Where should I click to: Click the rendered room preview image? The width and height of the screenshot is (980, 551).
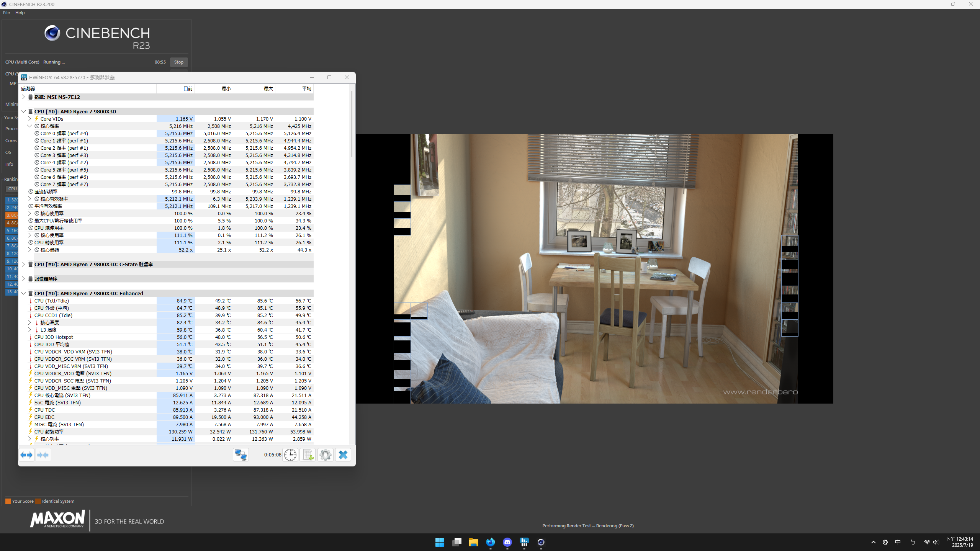[x=594, y=268]
